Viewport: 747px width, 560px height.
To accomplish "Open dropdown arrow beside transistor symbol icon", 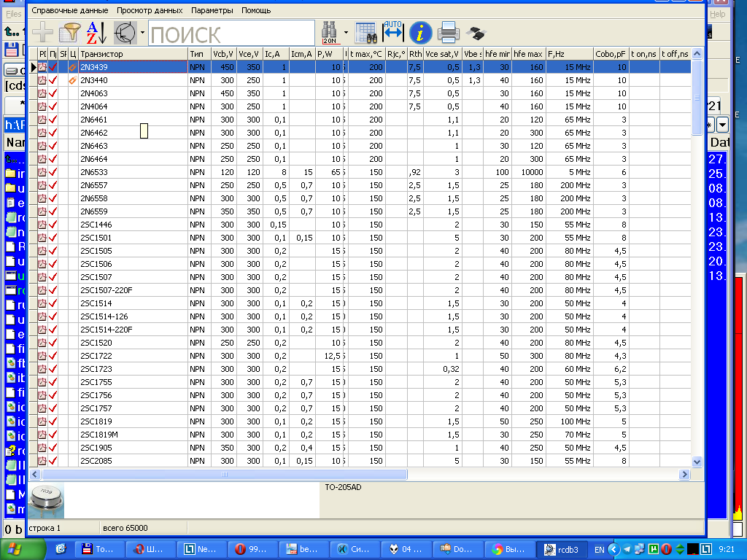I will click(x=142, y=33).
